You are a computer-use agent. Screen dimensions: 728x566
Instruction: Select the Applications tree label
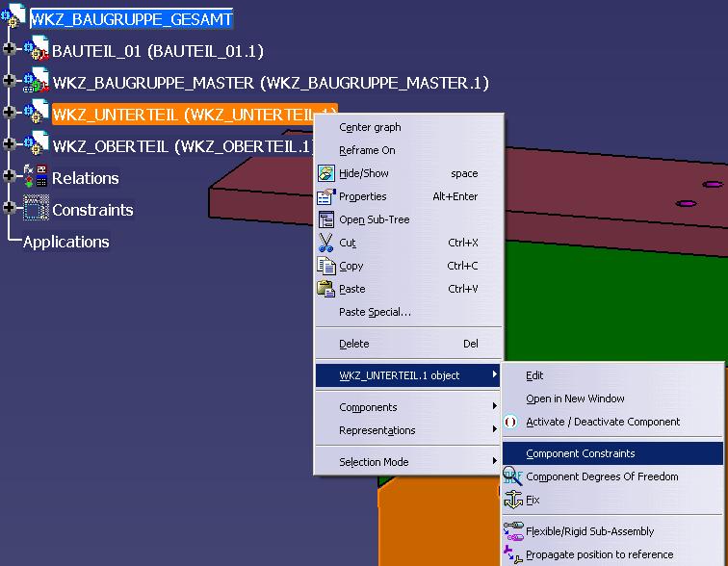(66, 242)
